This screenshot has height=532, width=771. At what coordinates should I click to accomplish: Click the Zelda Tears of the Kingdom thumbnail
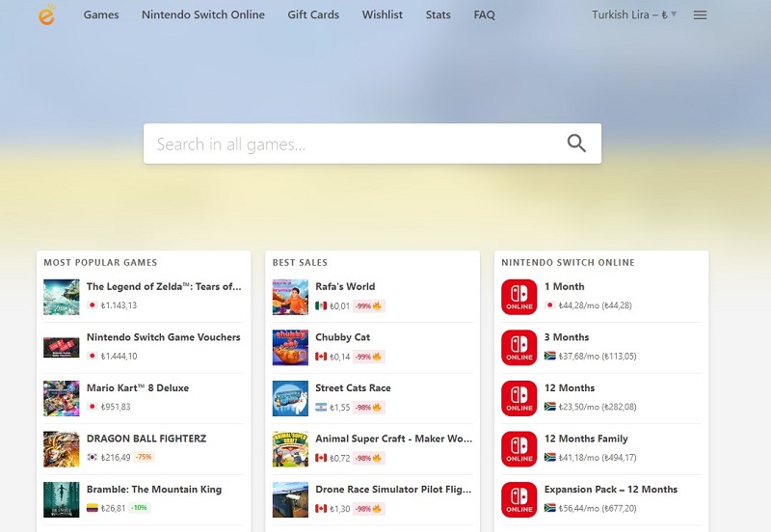(62, 297)
